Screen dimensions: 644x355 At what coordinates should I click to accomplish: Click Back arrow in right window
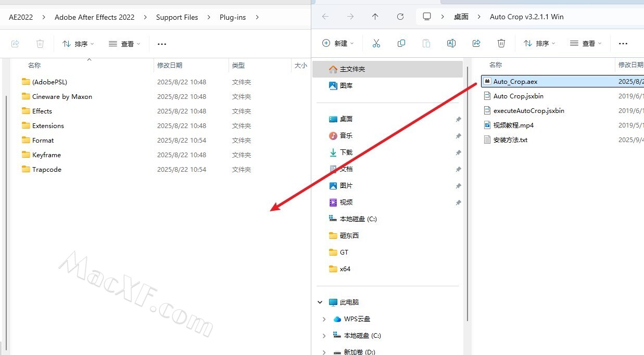[325, 17]
